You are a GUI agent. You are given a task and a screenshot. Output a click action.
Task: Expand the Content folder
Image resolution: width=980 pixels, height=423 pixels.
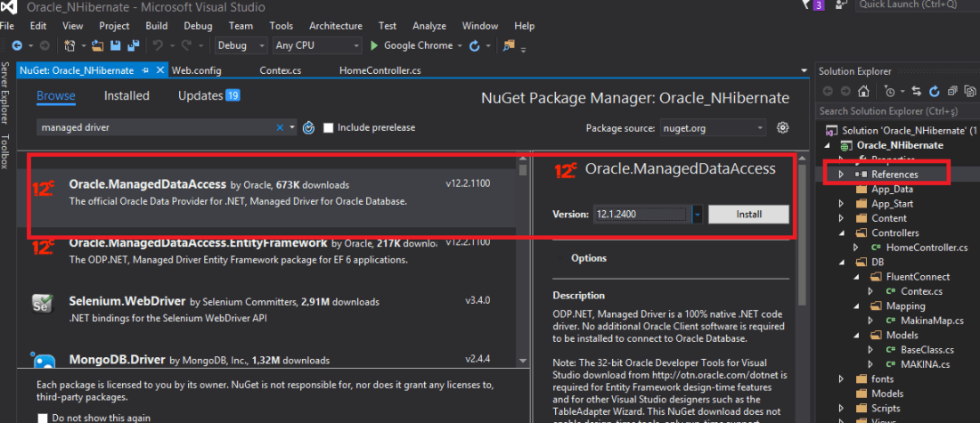click(841, 218)
